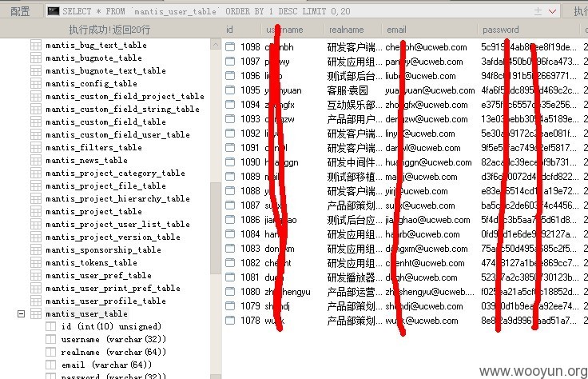Viewport: 588px width, 379px height.
Task: Click the left panel vertical scrollbar thumb
Action: pos(215,228)
